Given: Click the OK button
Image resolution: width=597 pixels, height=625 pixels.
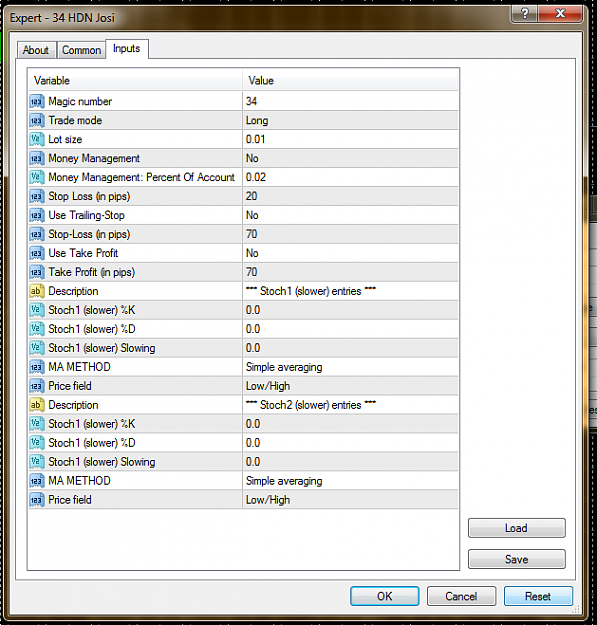Looking at the screenshot, I should 385,596.
